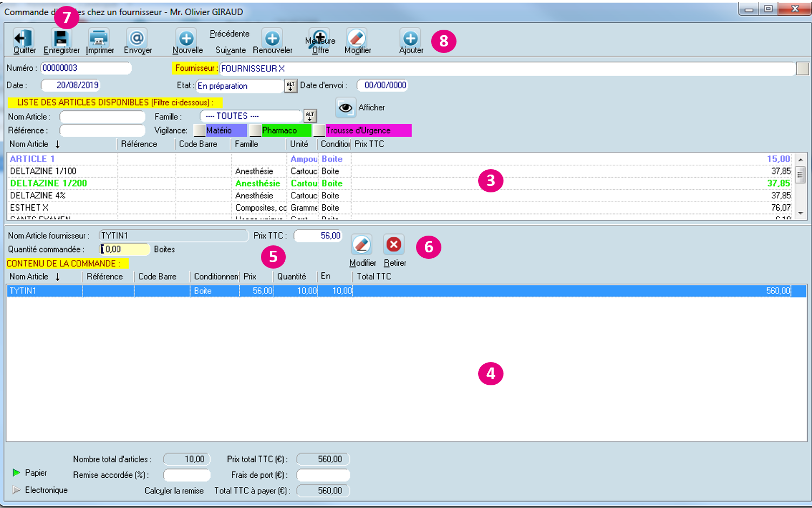Click Calculer la remise
The height and width of the screenshot is (508, 812).
tap(174, 491)
